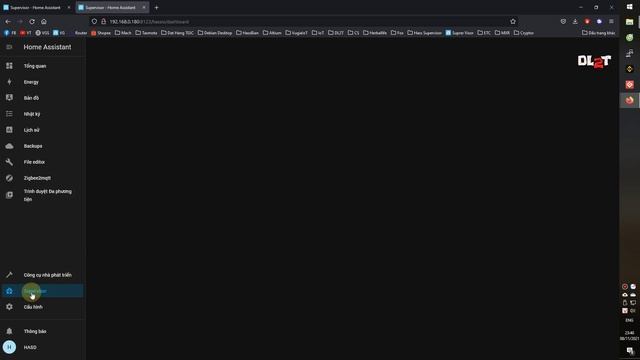Click the Firefox icon on the taskbar
Image resolution: width=640 pixels, height=360 pixels.
pos(629,100)
